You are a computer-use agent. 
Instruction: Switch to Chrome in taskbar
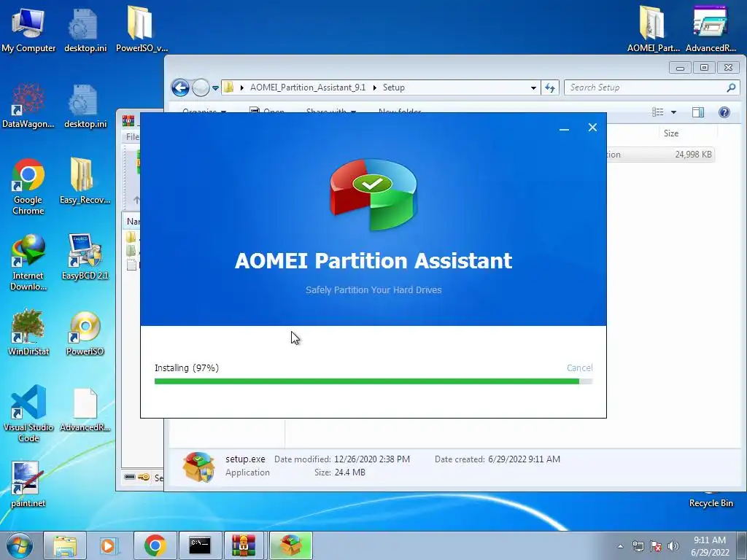pos(155,545)
